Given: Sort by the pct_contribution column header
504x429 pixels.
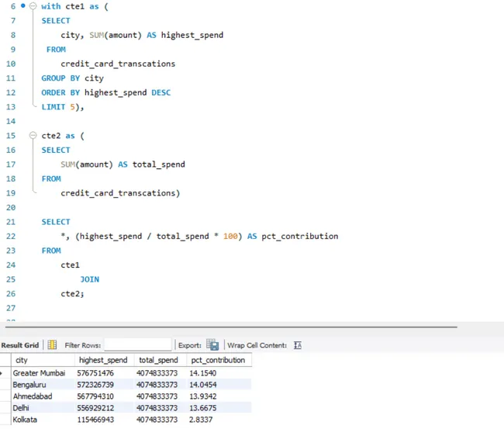Looking at the screenshot, I should [x=218, y=360].
